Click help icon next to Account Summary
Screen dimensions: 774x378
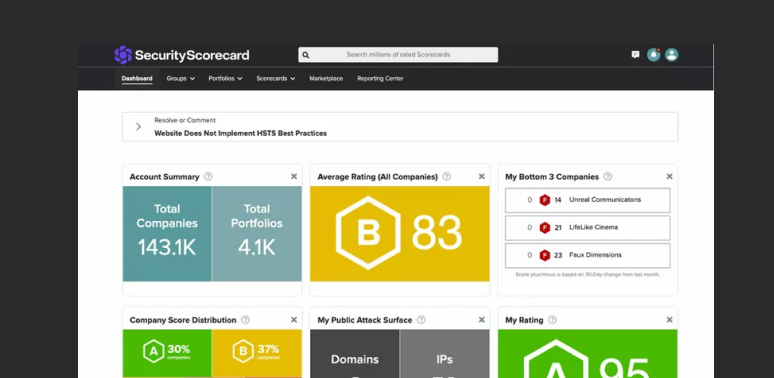click(208, 176)
